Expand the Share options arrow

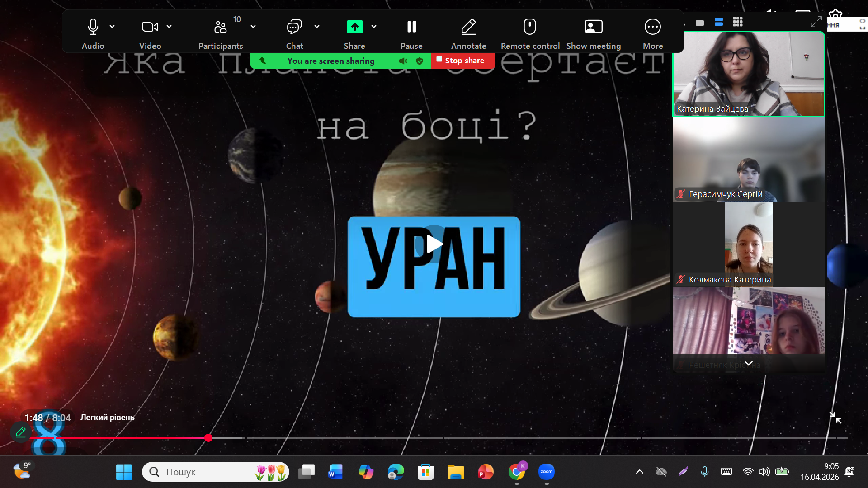374,27
